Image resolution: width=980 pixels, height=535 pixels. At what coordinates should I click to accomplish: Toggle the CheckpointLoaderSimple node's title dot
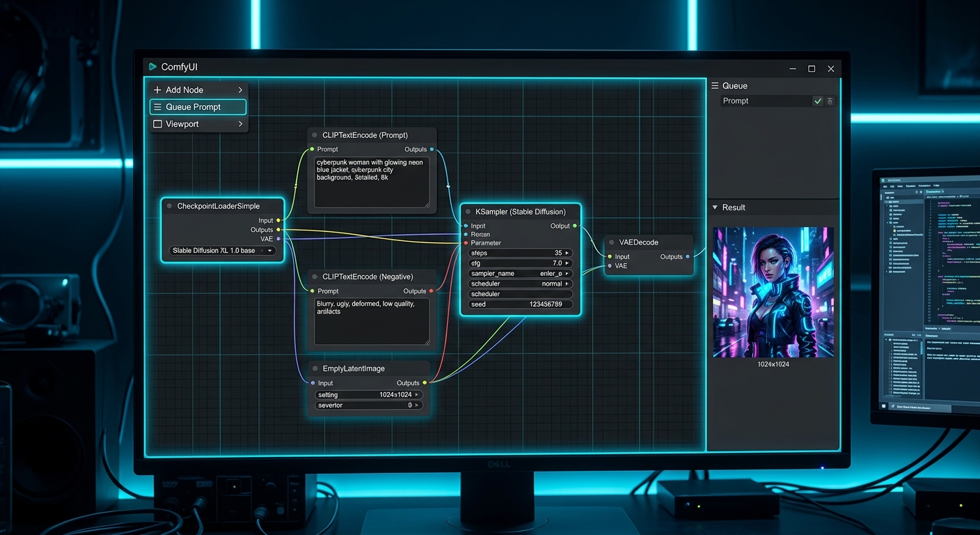pos(169,206)
